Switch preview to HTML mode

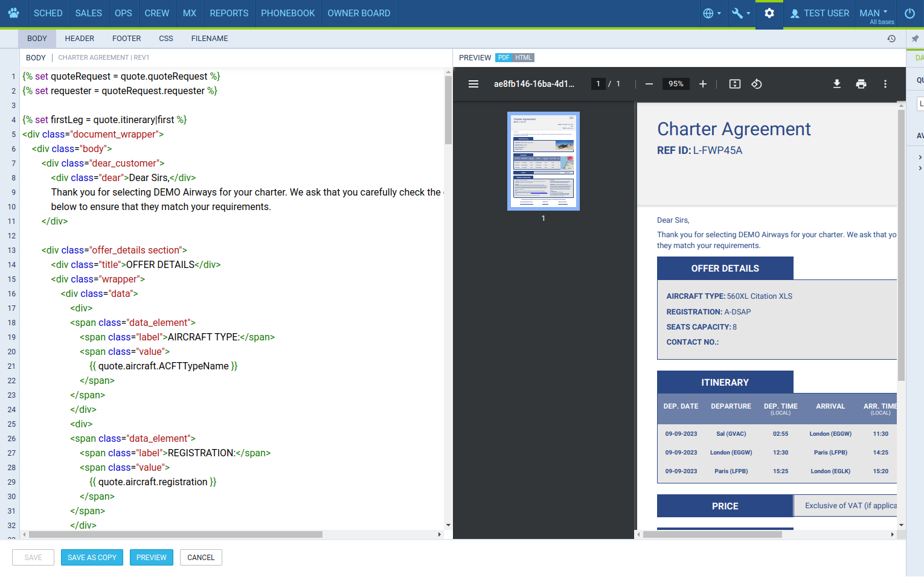pyautogui.click(x=523, y=58)
